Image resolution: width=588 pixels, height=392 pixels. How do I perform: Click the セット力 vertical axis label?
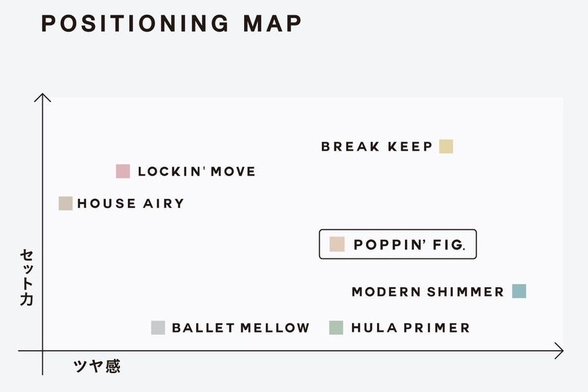pos(26,277)
